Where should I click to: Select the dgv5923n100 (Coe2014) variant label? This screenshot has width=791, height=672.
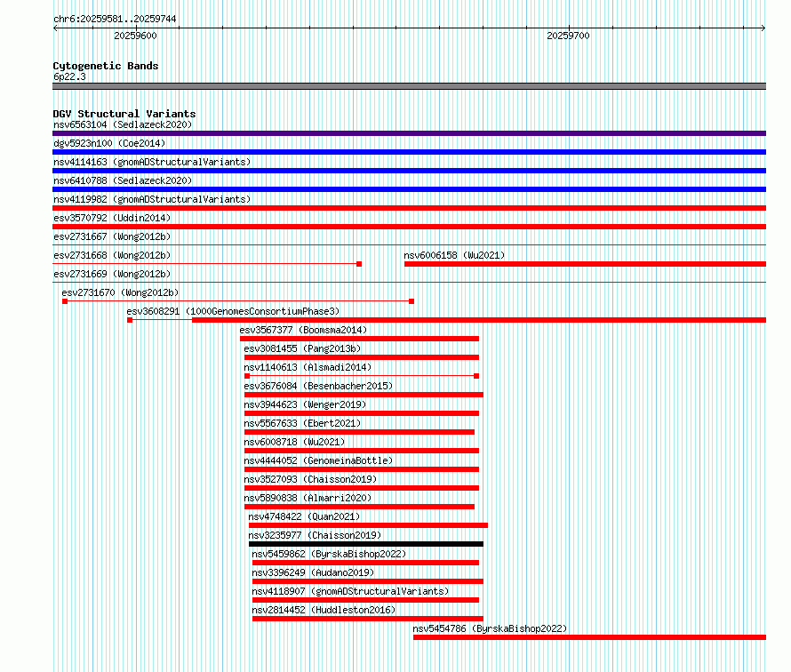[x=109, y=143]
